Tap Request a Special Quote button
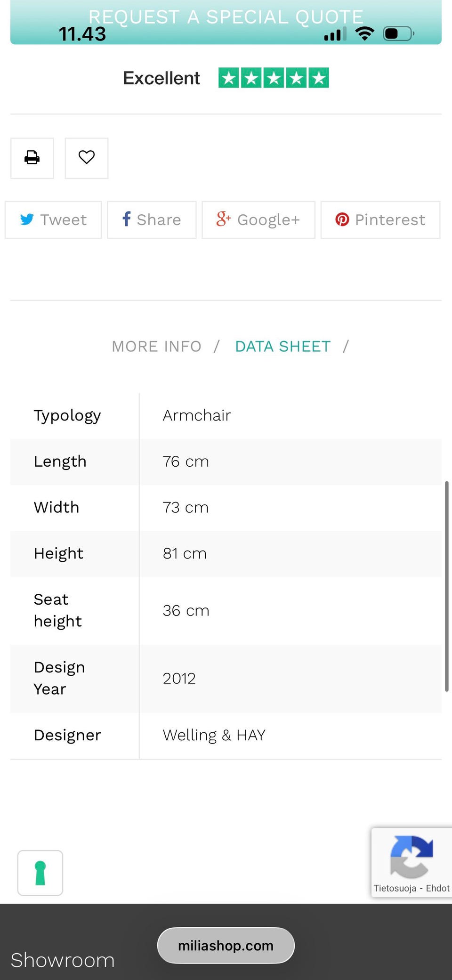Image resolution: width=452 pixels, height=980 pixels. click(226, 18)
